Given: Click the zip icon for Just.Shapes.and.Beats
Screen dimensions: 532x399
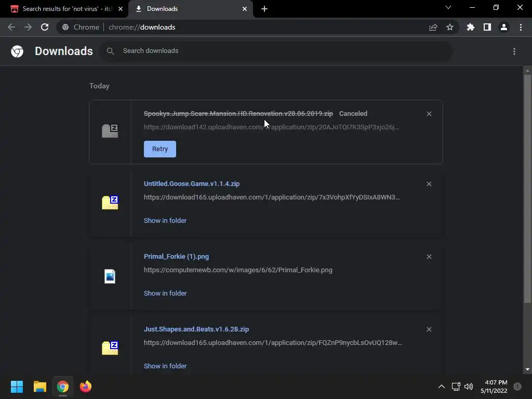Looking at the screenshot, I should click(x=110, y=348).
